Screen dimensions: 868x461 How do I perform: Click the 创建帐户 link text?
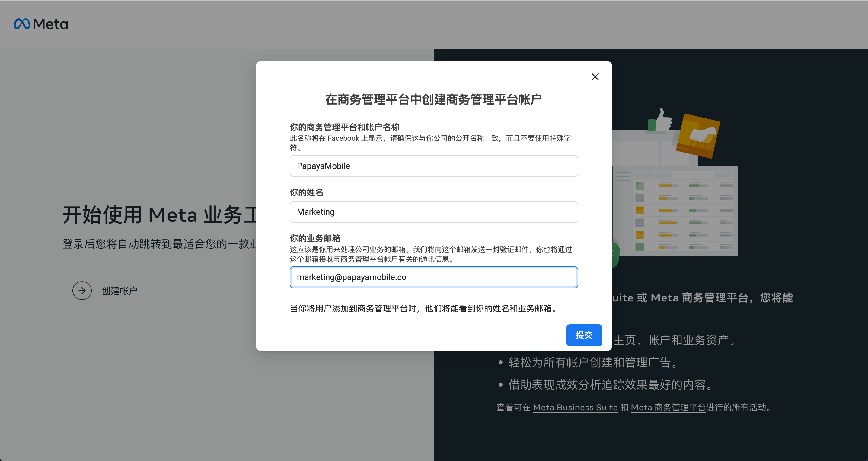[x=119, y=291]
